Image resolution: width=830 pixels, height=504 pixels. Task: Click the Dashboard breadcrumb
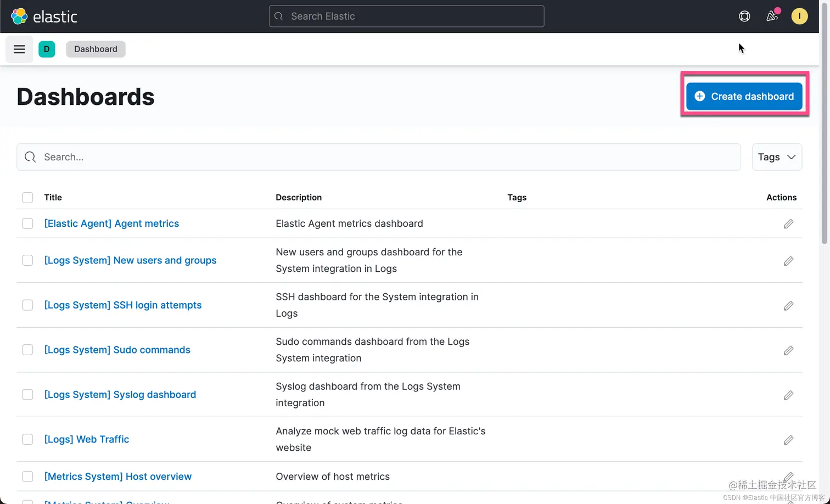click(x=96, y=49)
